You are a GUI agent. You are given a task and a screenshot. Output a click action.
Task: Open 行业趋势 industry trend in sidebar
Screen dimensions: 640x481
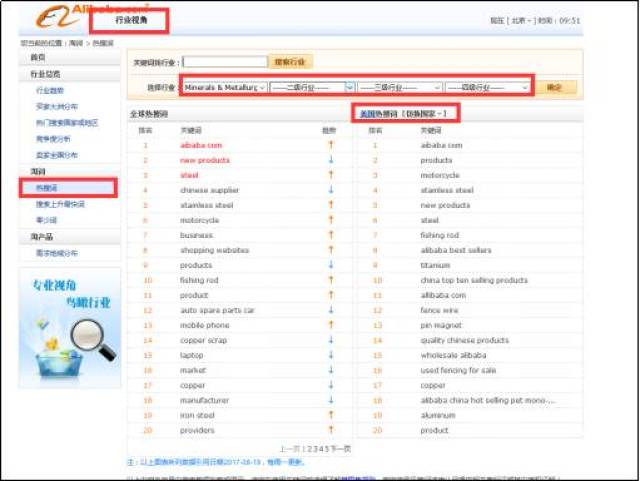pyautogui.click(x=50, y=90)
